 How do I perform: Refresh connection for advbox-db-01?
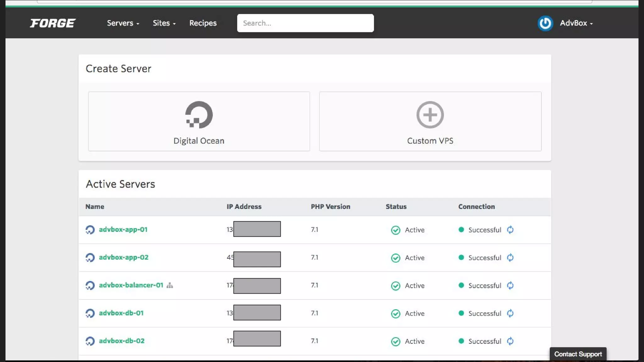[510, 313]
